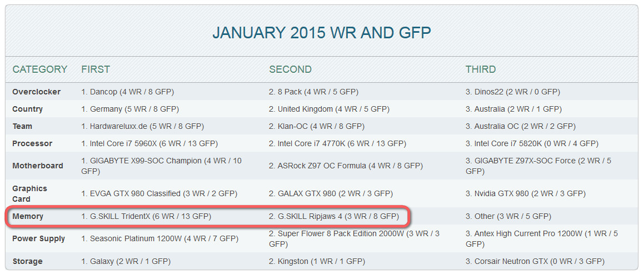Open ASRock Z97 OC Formula entry

point(346,166)
